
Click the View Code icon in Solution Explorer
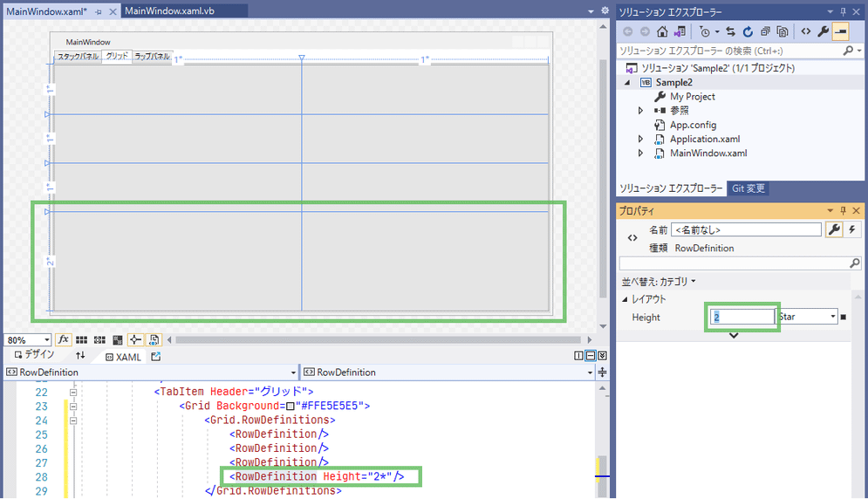(805, 31)
